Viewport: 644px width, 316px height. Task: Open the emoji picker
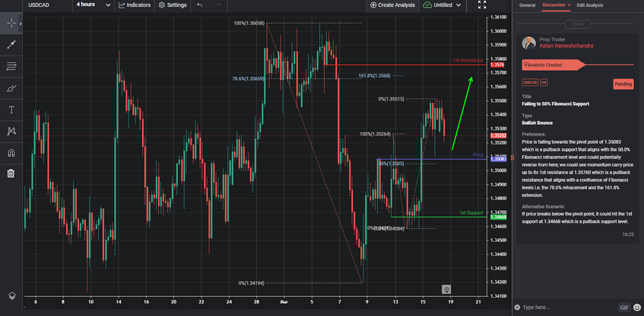coord(637,308)
